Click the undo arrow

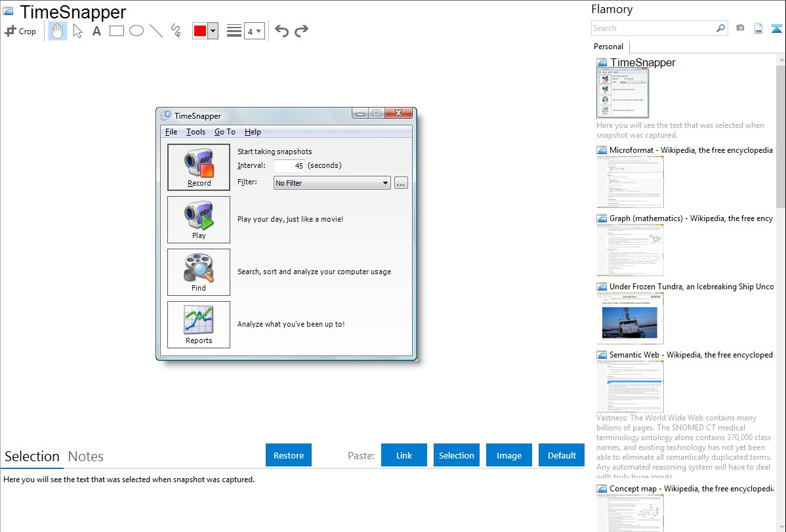tap(281, 31)
